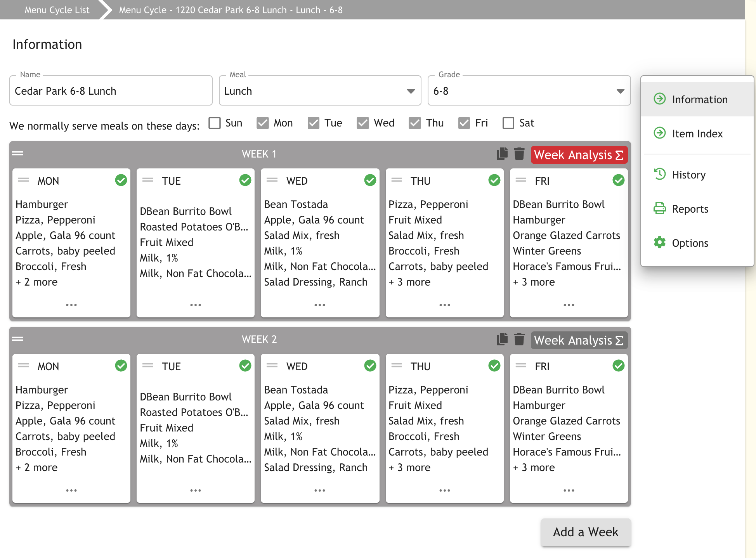The height and width of the screenshot is (558, 756).
Task: Click the Week 1 copy icon
Action: coord(502,154)
